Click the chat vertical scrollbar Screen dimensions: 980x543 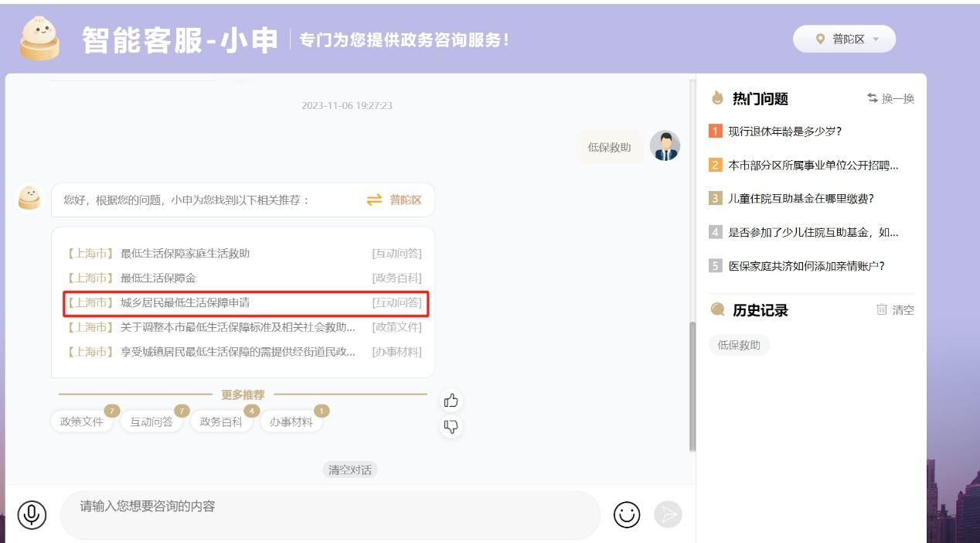point(692,387)
